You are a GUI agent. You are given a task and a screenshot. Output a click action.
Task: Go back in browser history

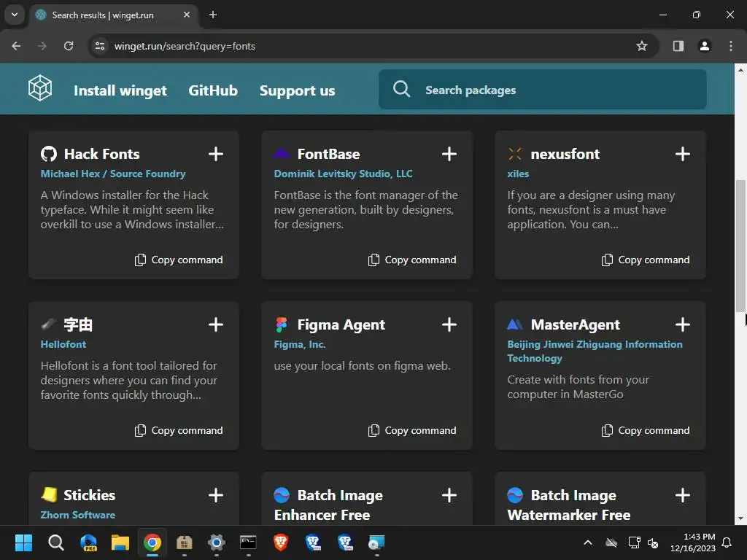(16, 46)
